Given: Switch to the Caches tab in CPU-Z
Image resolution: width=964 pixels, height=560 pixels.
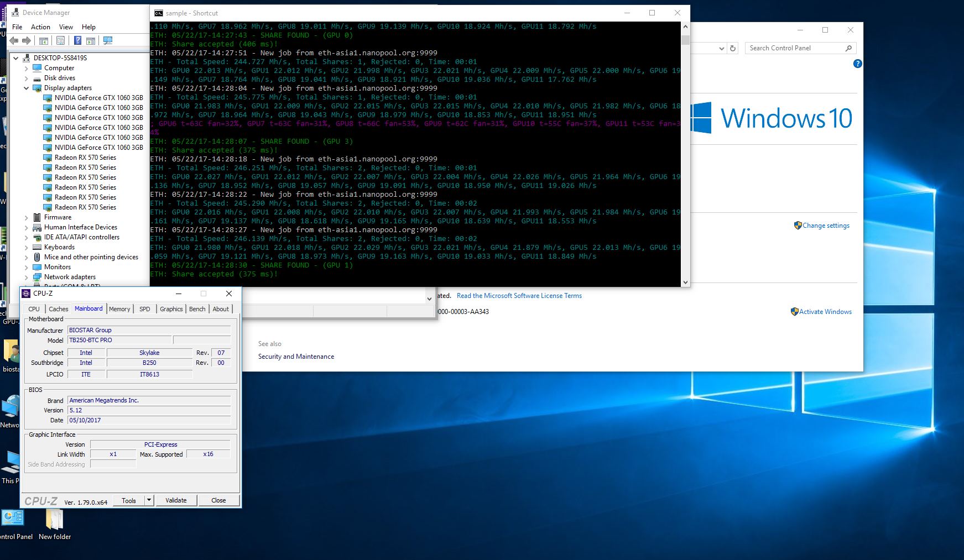Looking at the screenshot, I should click(x=58, y=309).
